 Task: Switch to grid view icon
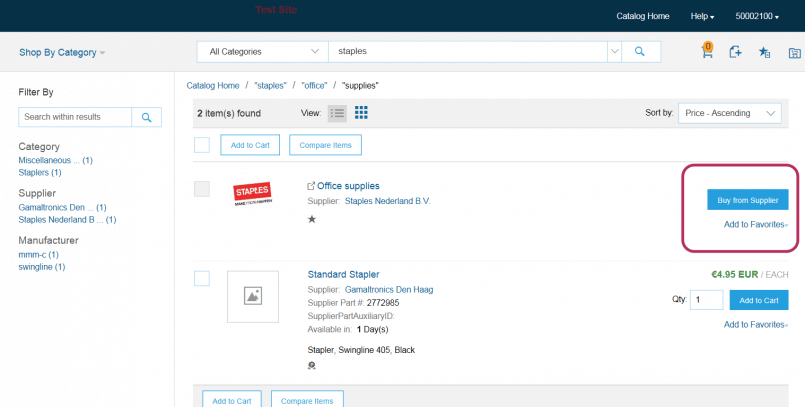[361, 112]
